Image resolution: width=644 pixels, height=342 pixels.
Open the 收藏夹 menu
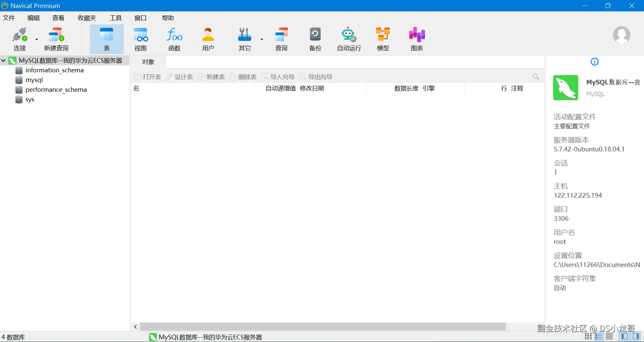coord(87,18)
